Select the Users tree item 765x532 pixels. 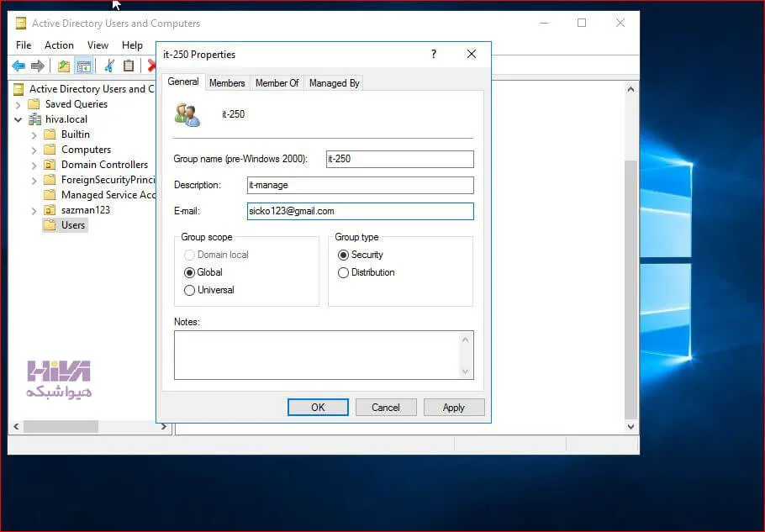tap(72, 224)
